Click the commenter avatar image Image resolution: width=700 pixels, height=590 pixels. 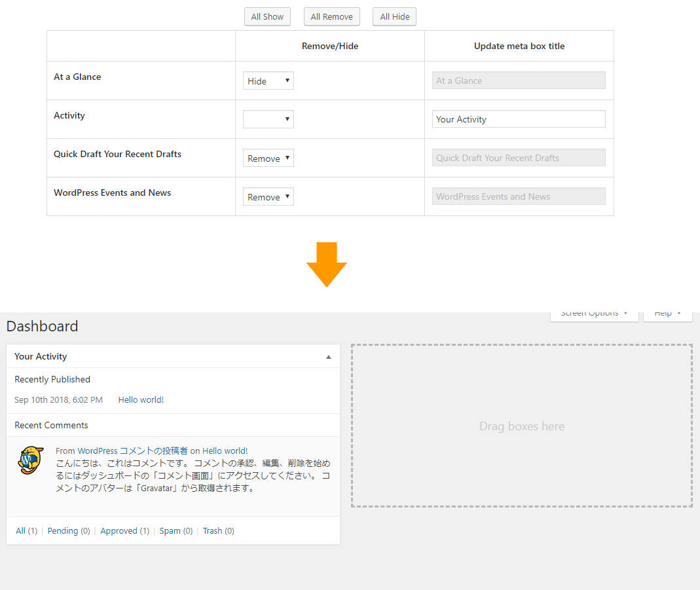click(x=31, y=460)
